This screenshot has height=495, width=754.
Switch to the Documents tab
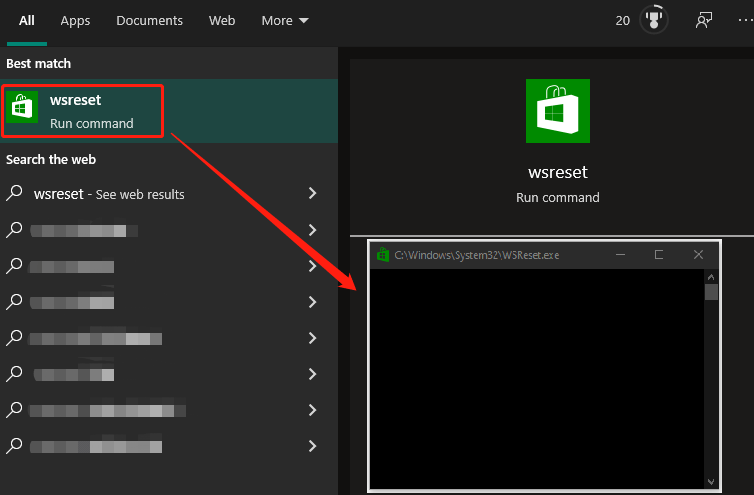149,21
